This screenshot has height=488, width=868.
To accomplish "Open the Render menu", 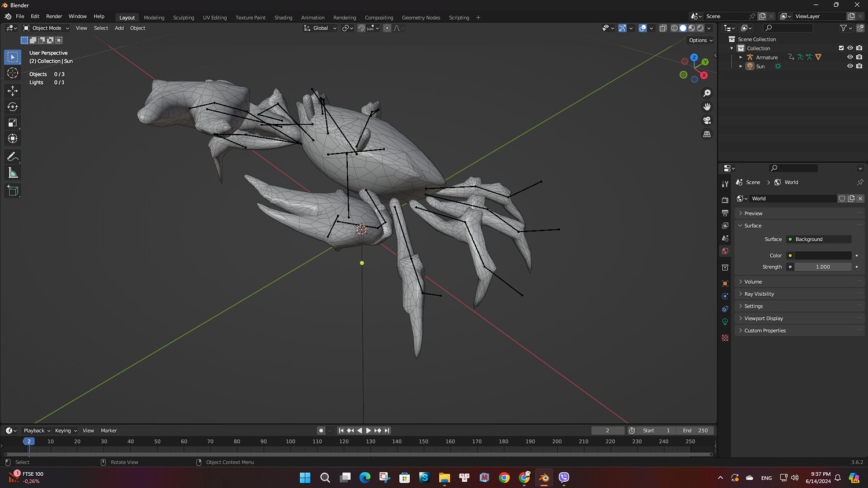I will pos(54,16).
